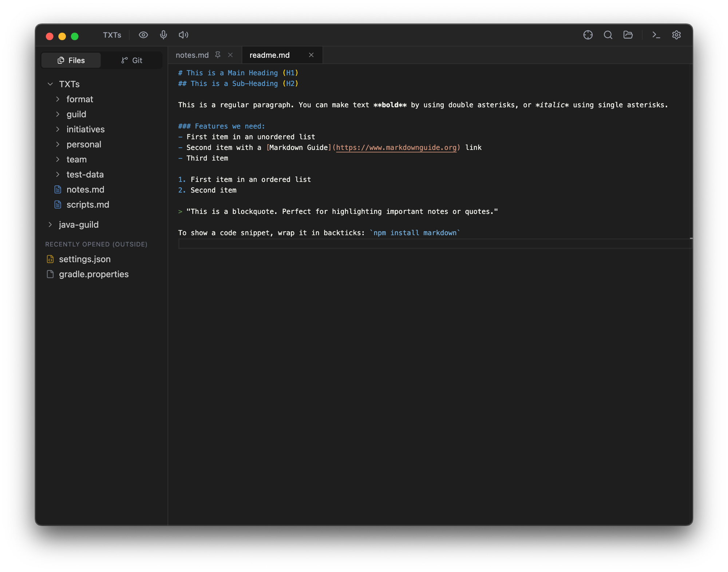The height and width of the screenshot is (572, 728).
Task: Switch sidebar to the Files tab
Action: pyautogui.click(x=71, y=60)
